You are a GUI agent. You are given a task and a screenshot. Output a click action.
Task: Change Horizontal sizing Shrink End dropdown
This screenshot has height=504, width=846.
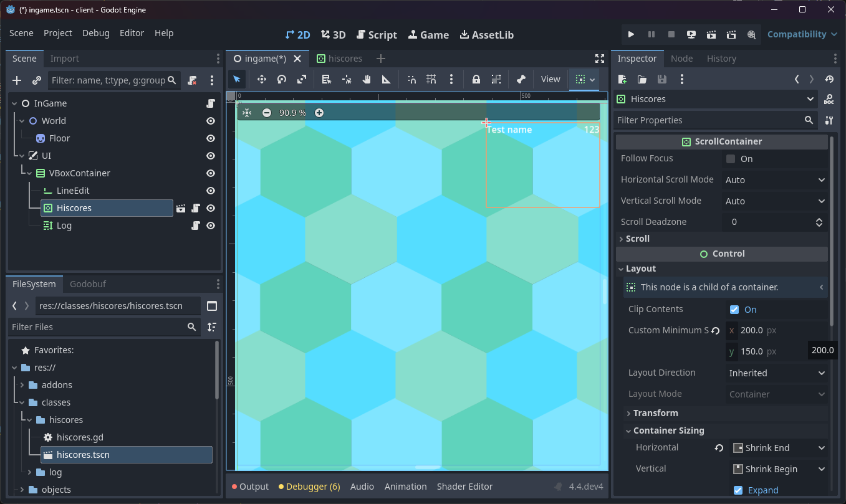pos(779,448)
